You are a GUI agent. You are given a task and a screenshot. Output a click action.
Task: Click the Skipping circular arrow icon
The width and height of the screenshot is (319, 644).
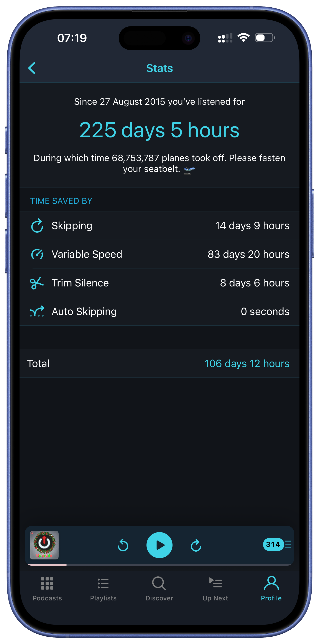tap(37, 226)
